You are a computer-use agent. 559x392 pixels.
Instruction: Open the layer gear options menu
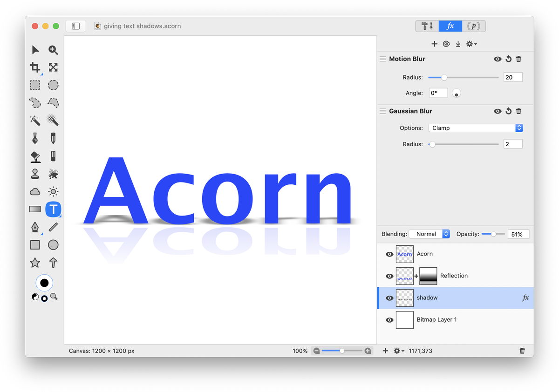click(399, 351)
